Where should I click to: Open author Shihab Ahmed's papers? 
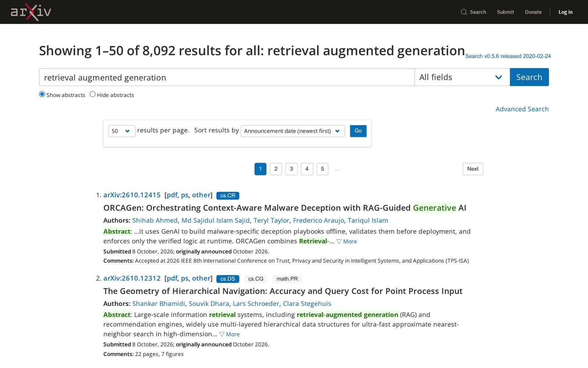click(x=155, y=220)
